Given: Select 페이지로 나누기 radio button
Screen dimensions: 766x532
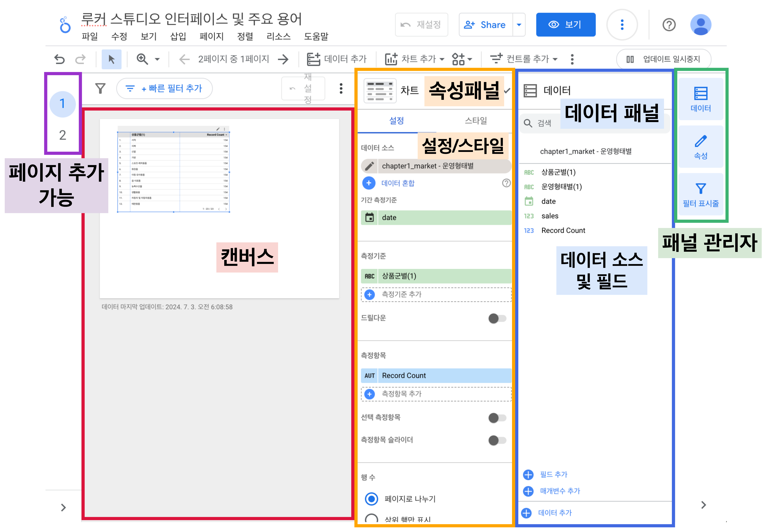Looking at the screenshot, I should (372, 499).
